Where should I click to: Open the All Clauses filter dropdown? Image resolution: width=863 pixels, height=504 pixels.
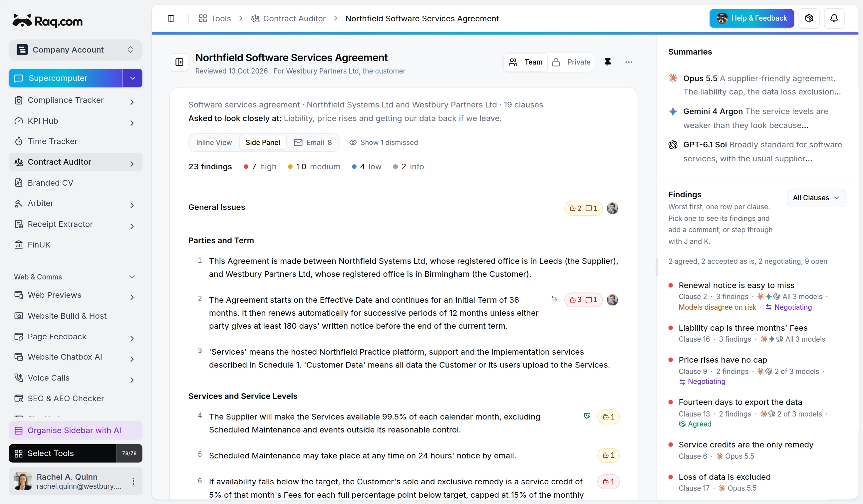point(816,198)
